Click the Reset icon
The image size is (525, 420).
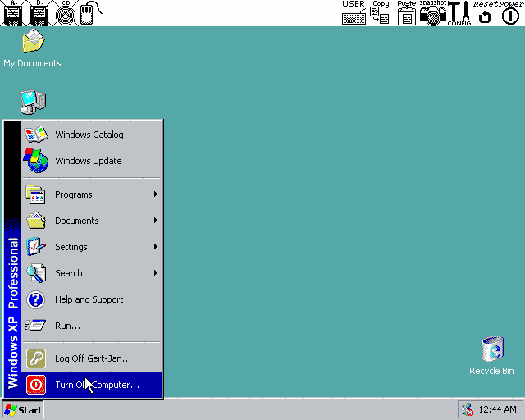(484, 13)
